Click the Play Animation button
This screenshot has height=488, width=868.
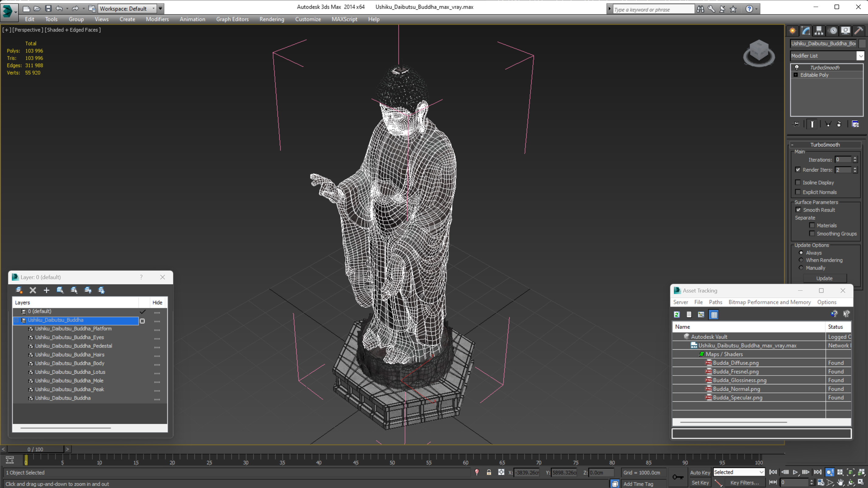[795, 472]
